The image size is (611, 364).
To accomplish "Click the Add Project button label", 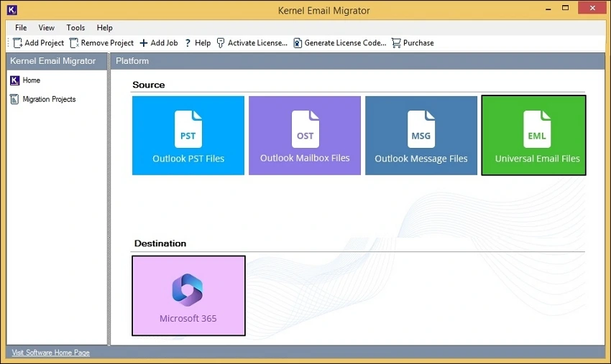I will point(44,43).
